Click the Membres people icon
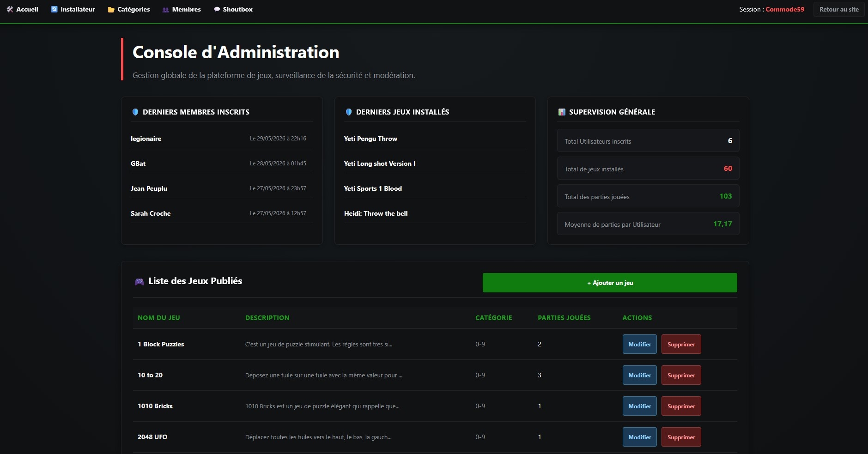The height and width of the screenshot is (454, 868). [x=165, y=10]
